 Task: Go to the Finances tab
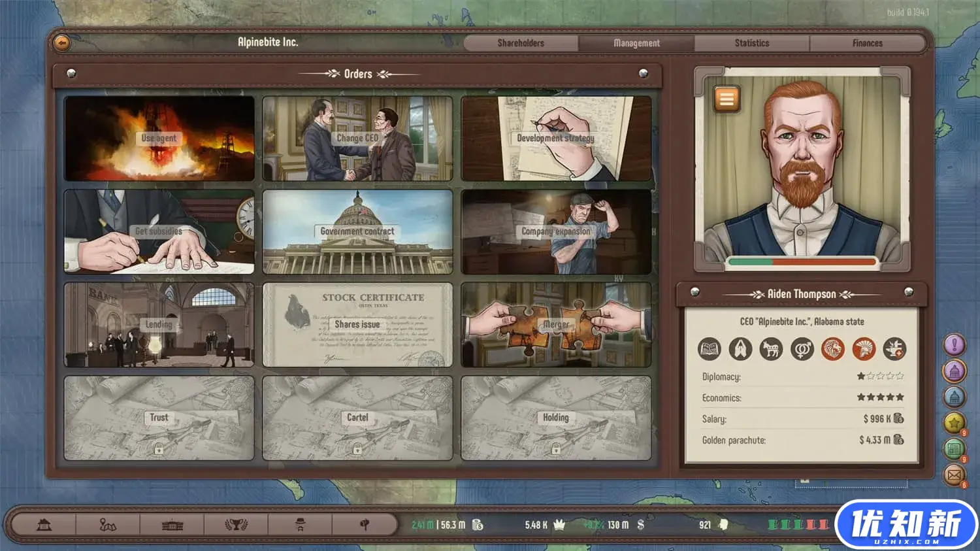[x=867, y=43]
